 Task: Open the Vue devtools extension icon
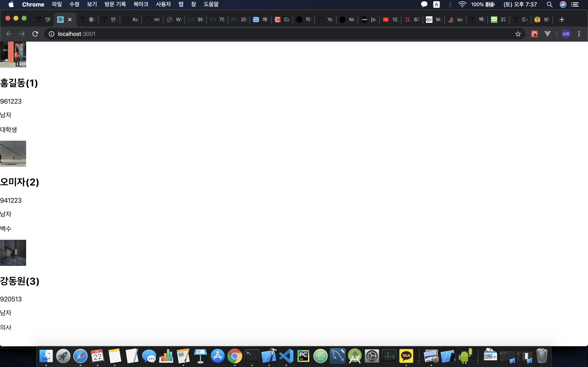click(547, 34)
